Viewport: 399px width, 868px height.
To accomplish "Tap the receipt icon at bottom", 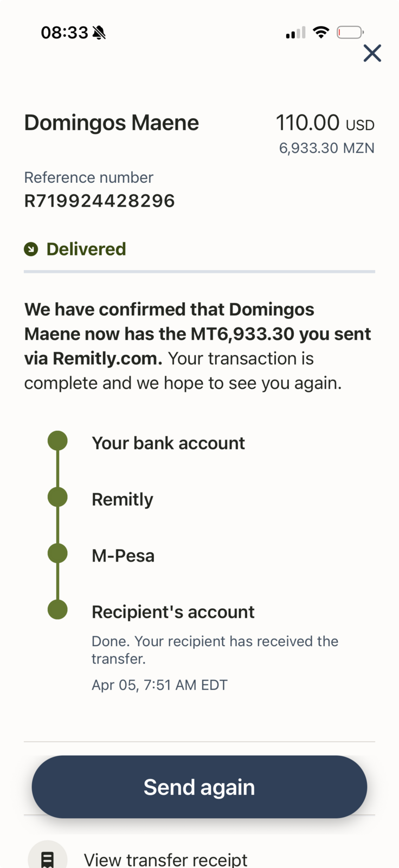I will click(x=48, y=858).
